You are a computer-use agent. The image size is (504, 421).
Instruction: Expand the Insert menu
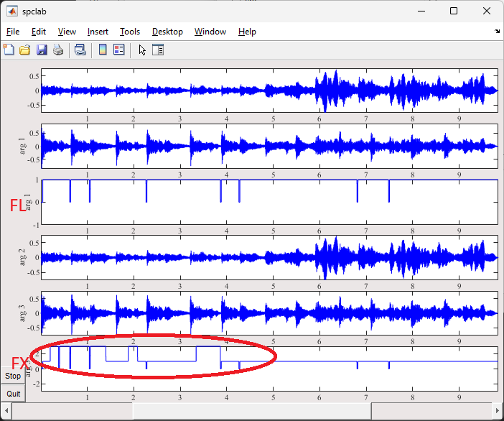98,32
